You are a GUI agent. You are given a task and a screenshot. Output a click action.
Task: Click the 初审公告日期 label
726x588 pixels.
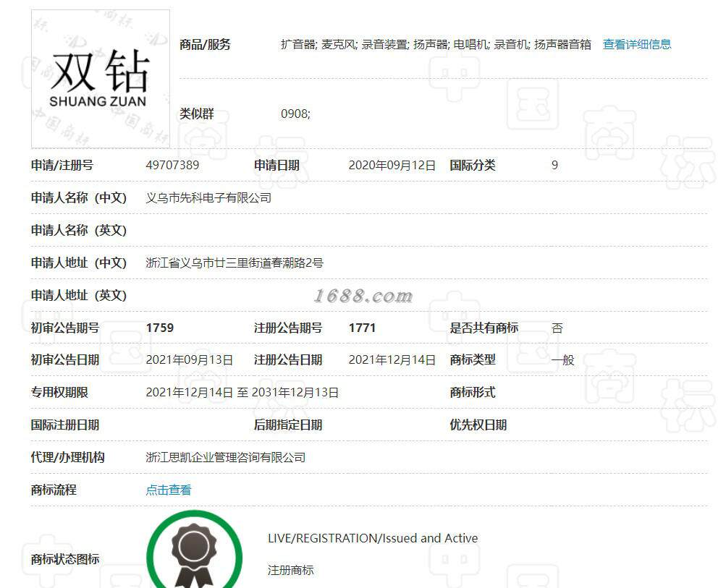tap(65, 360)
